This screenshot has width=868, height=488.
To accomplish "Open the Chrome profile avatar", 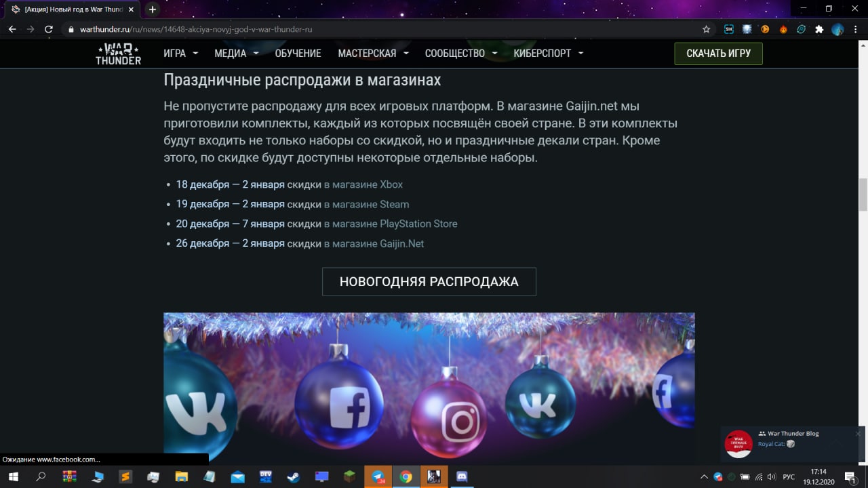I will click(x=837, y=29).
